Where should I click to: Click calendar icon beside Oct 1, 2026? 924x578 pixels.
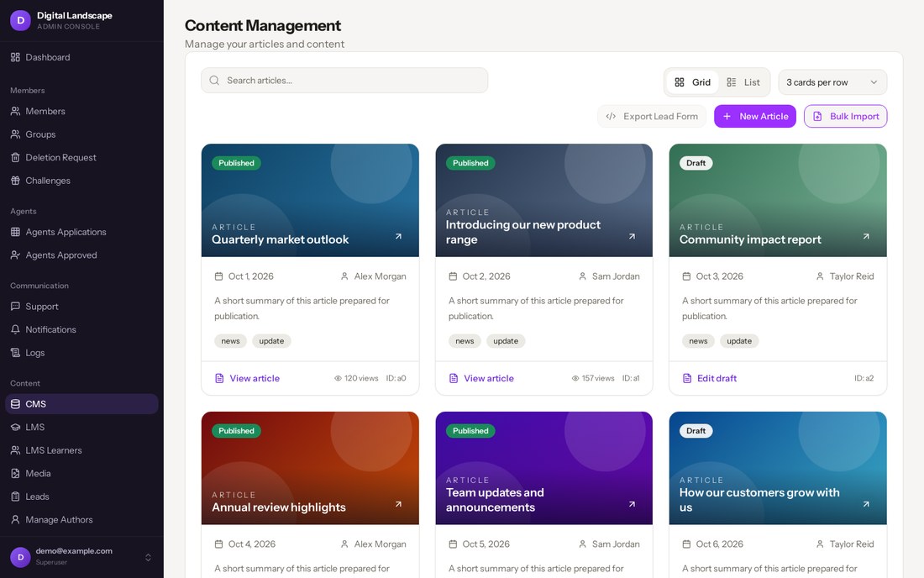[x=218, y=276]
